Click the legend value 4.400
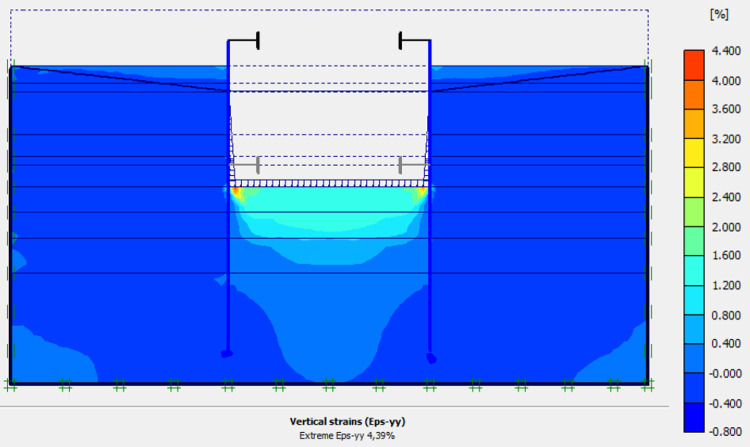The height and width of the screenshot is (447, 750). [726, 51]
